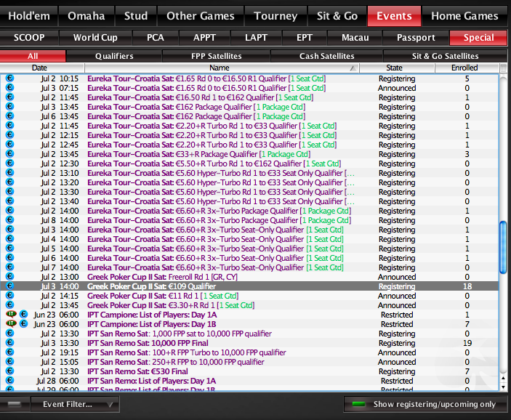Viewport: 511px width, 420px height.
Task: Toggle Show registering/upcoming only
Action: [x=425, y=404]
